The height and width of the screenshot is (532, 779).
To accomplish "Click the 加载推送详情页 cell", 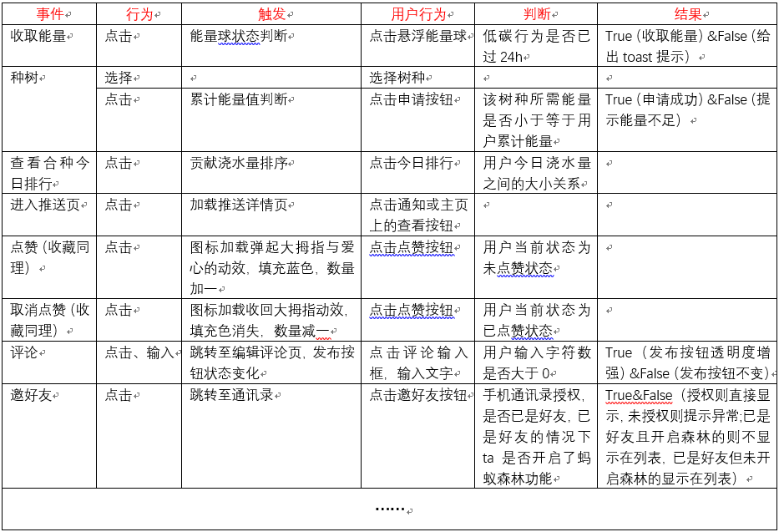I will coord(239,205).
